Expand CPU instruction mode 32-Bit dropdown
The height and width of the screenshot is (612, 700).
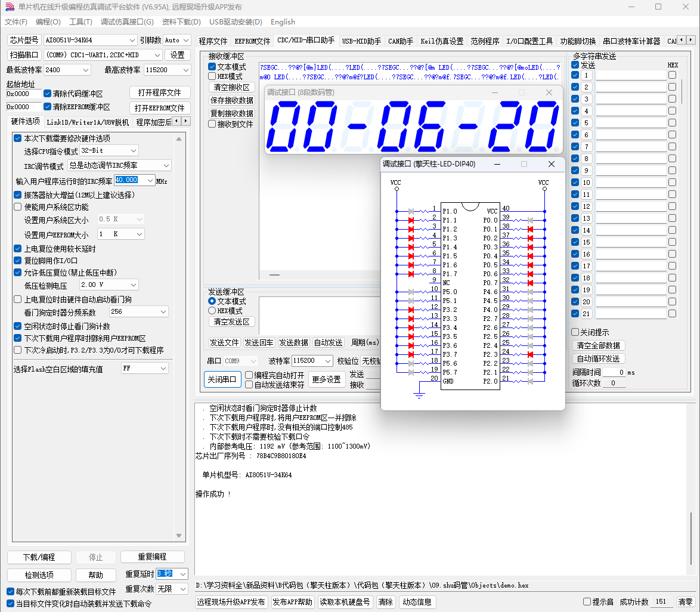tap(134, 150)
